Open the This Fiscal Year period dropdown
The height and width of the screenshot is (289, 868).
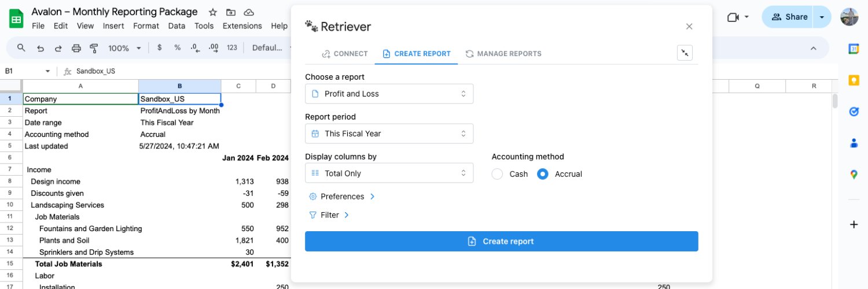click(389, 134)
